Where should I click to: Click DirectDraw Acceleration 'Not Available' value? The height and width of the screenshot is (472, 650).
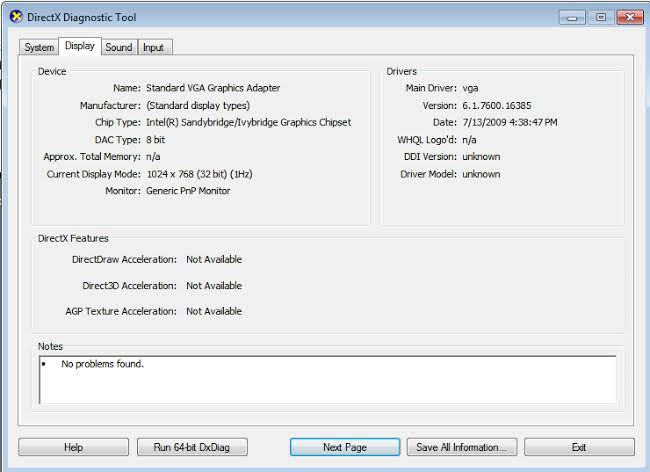214,259
